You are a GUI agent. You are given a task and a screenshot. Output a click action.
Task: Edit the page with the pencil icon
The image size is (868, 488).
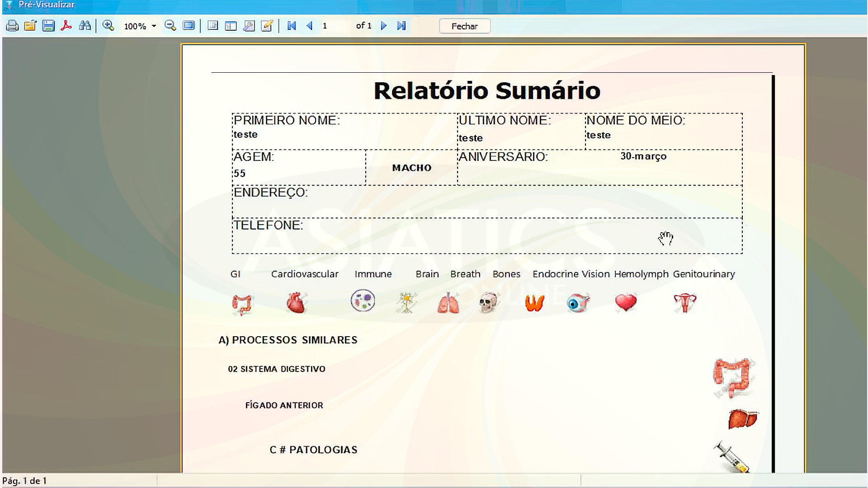pos(267,26)
